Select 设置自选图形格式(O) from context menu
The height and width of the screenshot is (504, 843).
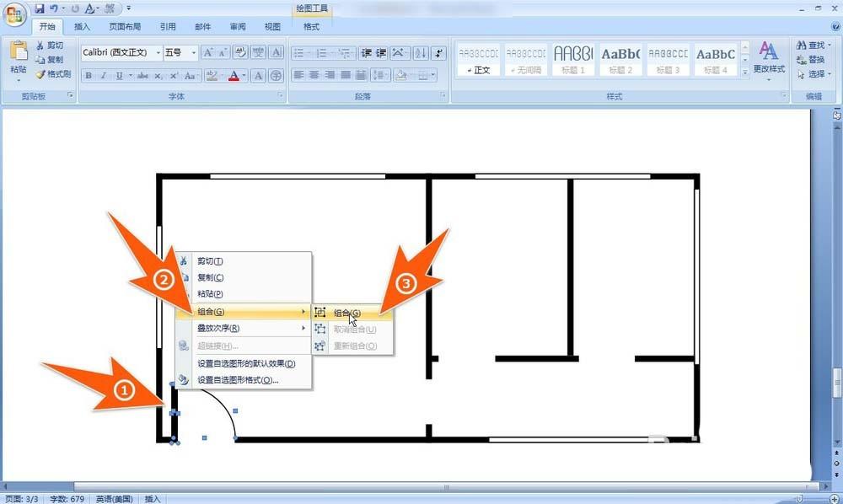click(237, 380)
